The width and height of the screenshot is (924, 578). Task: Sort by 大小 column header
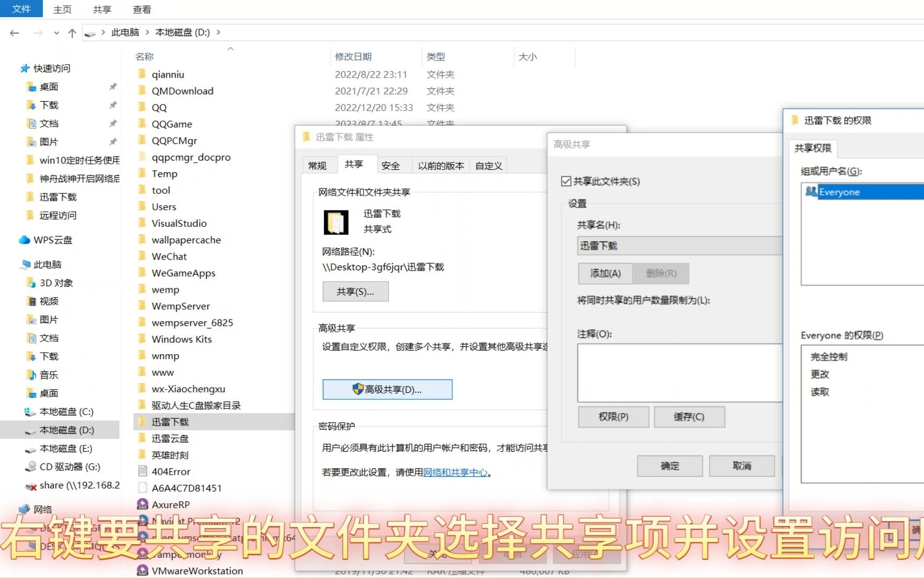click(x=527, y=57)
